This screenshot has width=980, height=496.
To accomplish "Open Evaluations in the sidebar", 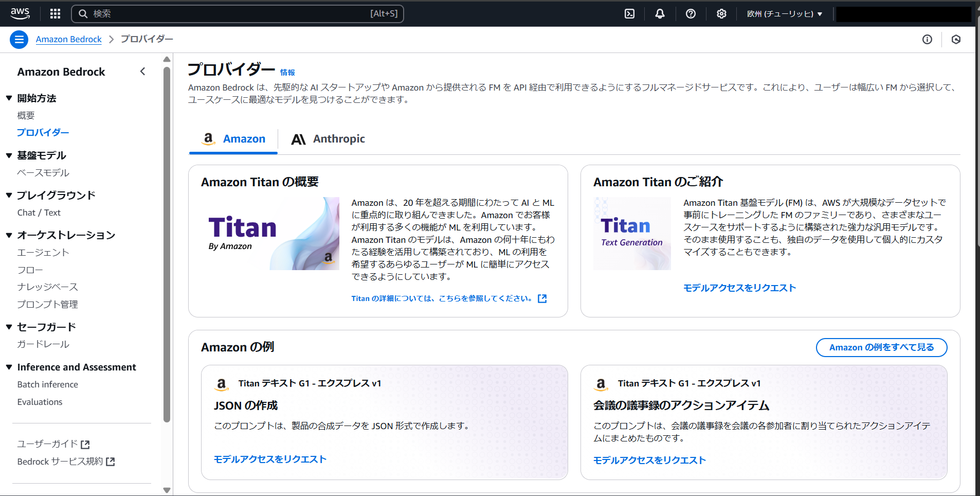I will tap(40, 402).
